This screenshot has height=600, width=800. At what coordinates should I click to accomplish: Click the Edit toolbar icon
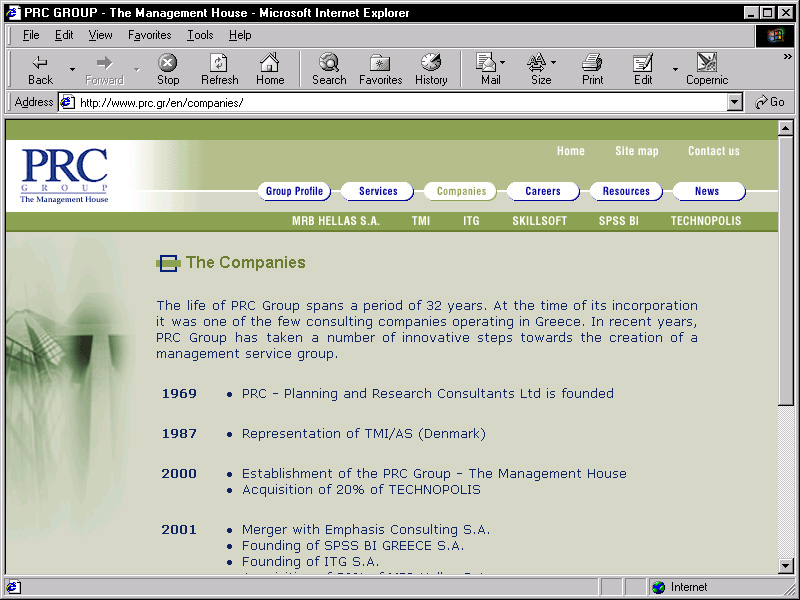[643, 62]
